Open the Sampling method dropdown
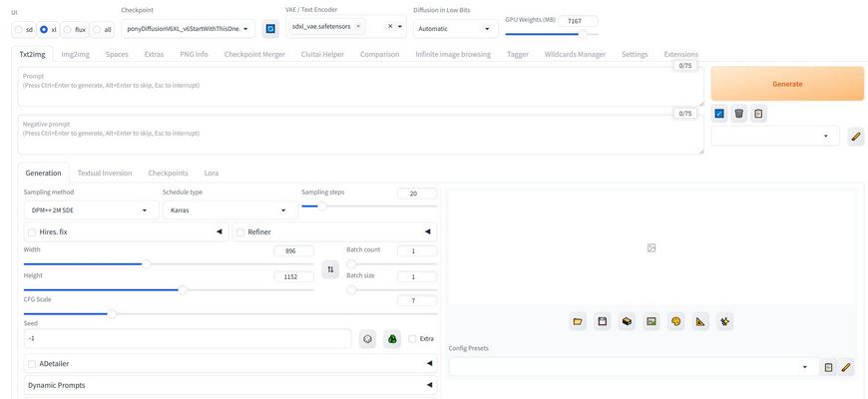The height and width of the screenshot is (399, 868). coord(90,210)
